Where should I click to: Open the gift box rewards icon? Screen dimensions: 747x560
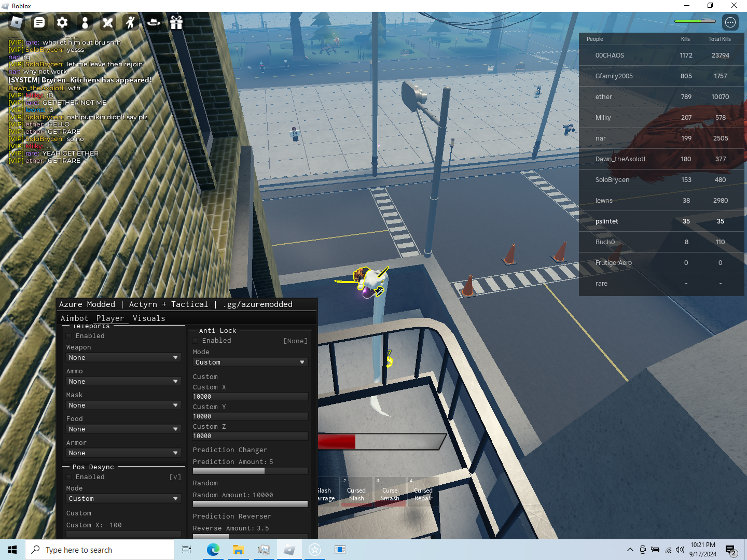pos(176,22)
